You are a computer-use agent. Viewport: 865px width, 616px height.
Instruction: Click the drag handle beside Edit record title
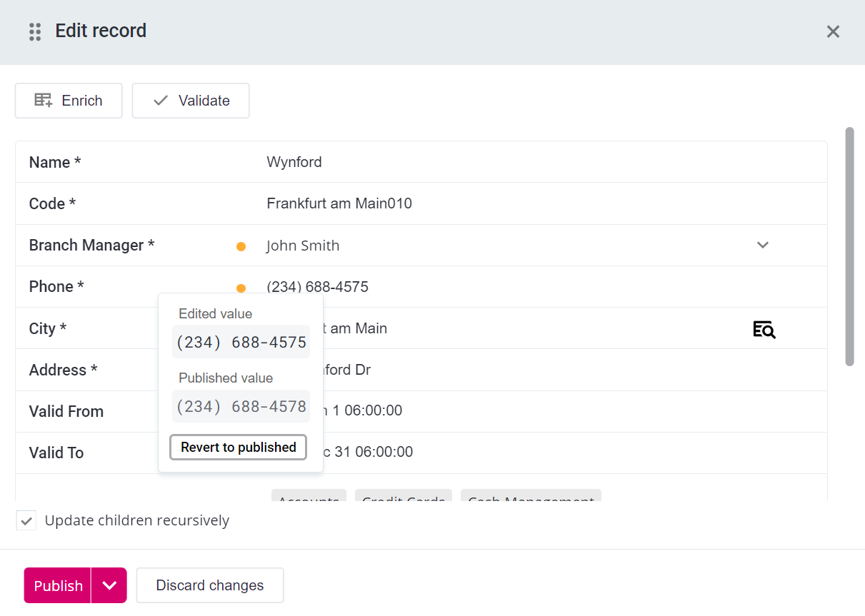(34, 31)
